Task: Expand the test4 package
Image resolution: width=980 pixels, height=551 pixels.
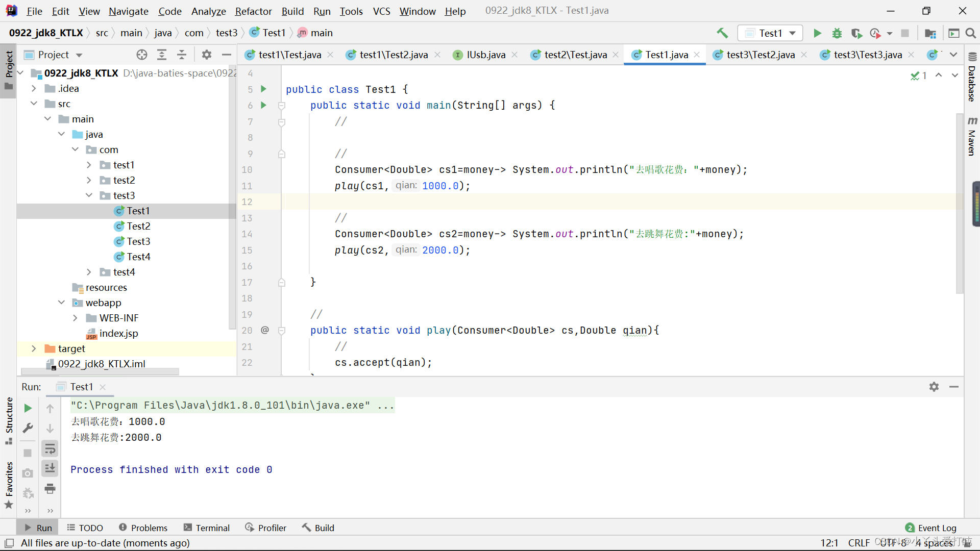Action: click(89, 272)
